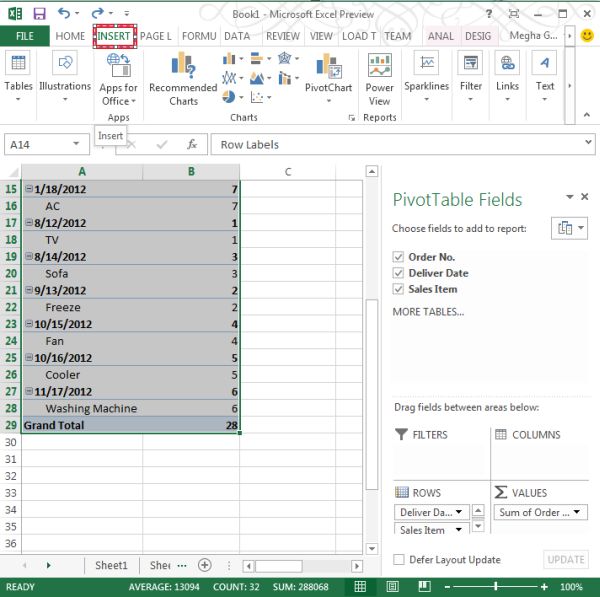Click the PivotChart icon

click(329, 65)
